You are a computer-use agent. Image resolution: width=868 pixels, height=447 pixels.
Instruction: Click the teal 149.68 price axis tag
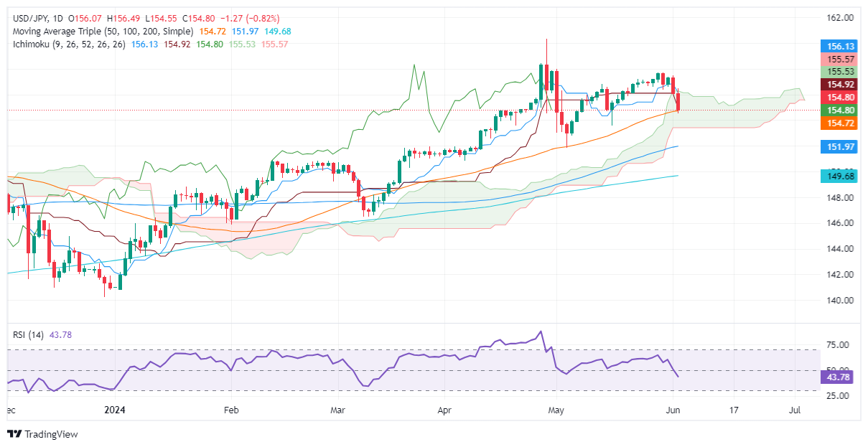840,176
